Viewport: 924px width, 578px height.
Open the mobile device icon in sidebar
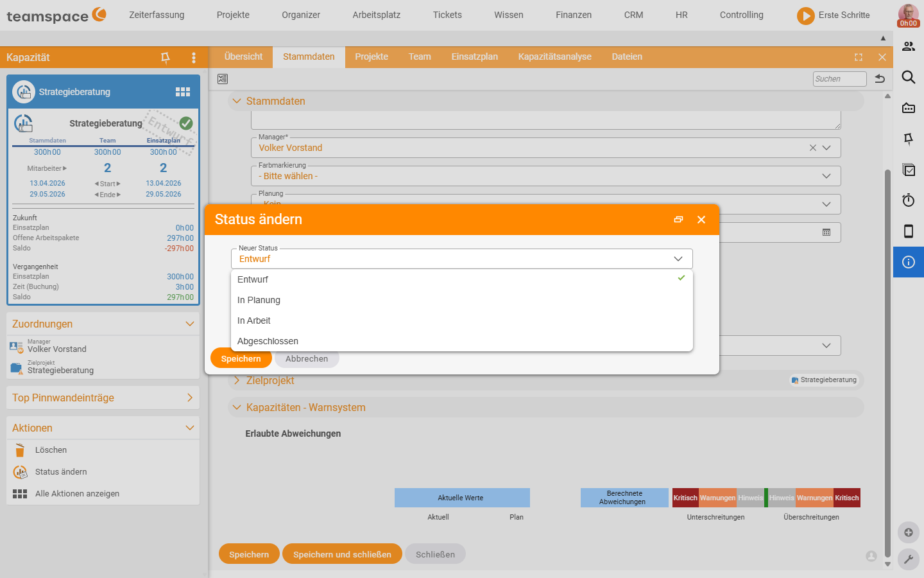[909, 231]
